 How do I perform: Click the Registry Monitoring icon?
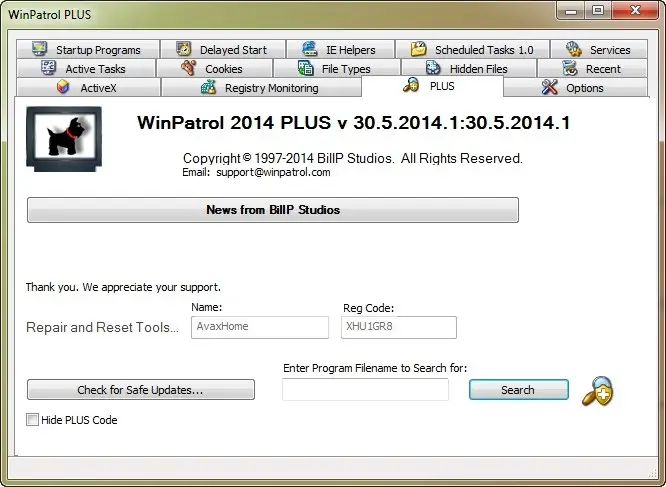pyautogui.click(x=208, y=87)
